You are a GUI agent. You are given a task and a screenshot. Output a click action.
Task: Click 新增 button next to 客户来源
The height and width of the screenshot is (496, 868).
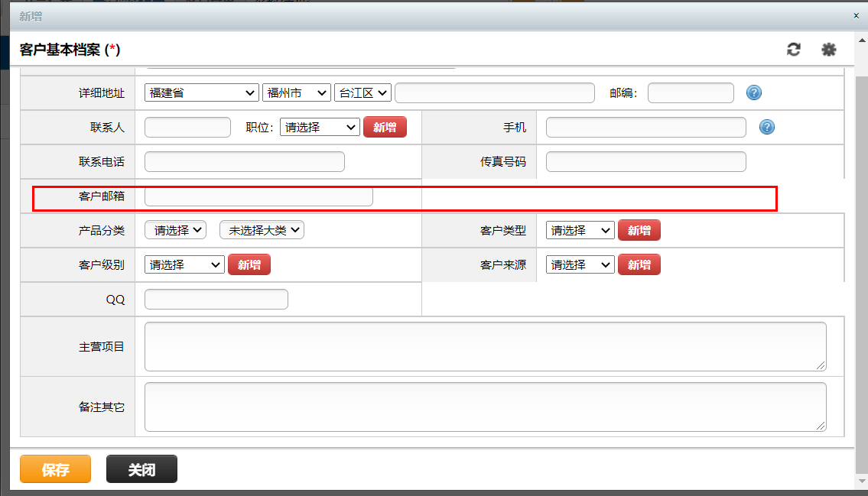tap(639, 265)
